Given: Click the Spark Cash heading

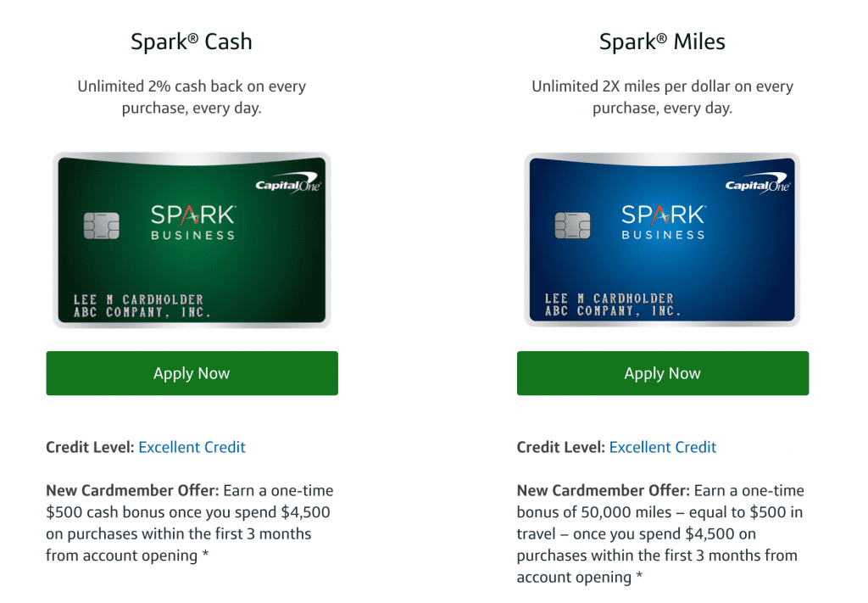Looking at the screenshot, I should [192, 42].
